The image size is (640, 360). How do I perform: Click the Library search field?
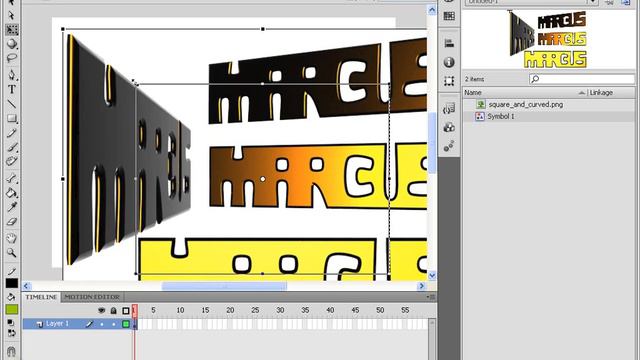582,78
